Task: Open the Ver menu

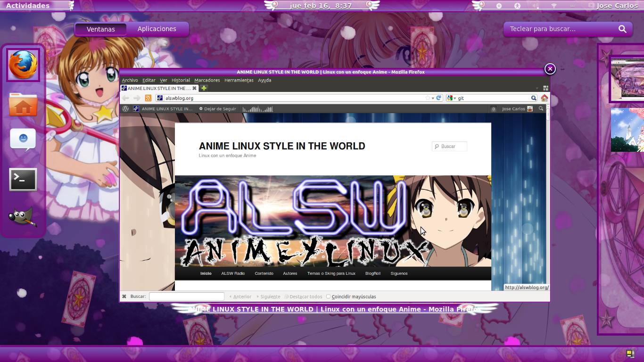Action: click(x=164, y=80)
